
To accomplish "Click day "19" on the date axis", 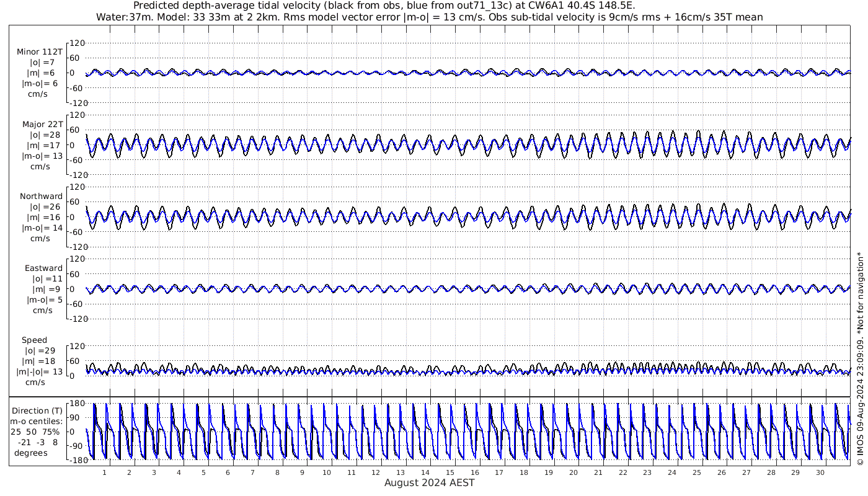I will [549, 472].
